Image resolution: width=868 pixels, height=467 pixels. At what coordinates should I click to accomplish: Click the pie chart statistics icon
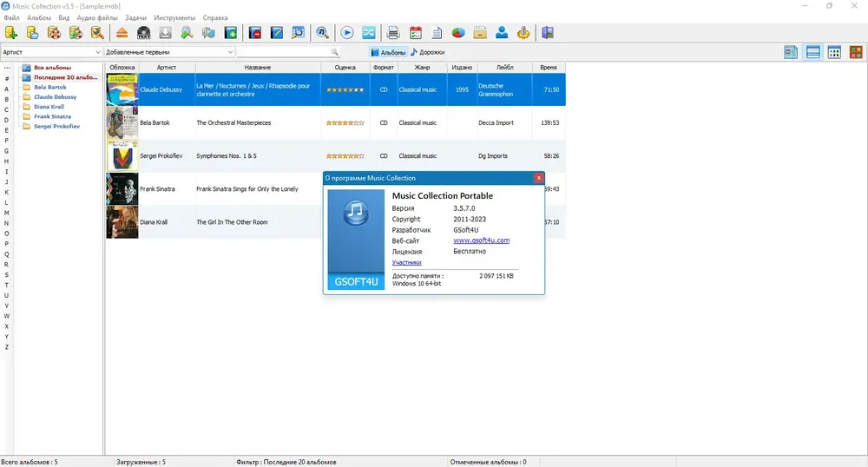[x=458, y=33]
